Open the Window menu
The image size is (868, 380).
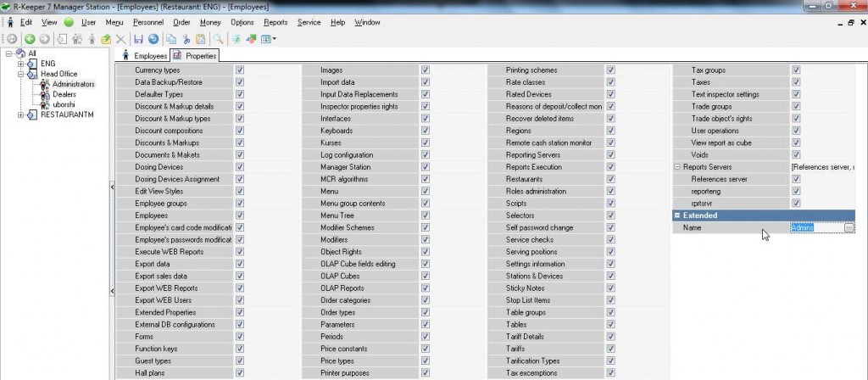click(x=367, y=23)
